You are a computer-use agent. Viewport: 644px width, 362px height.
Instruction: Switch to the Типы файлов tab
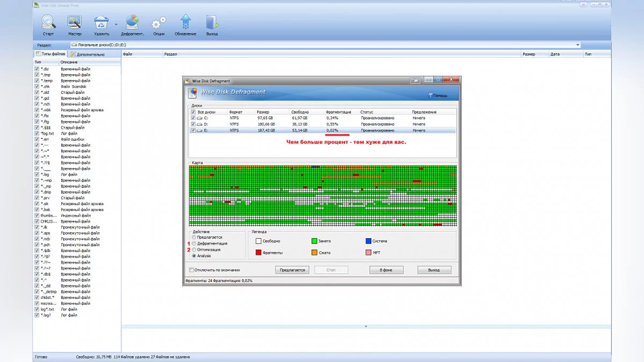(50, 54)
